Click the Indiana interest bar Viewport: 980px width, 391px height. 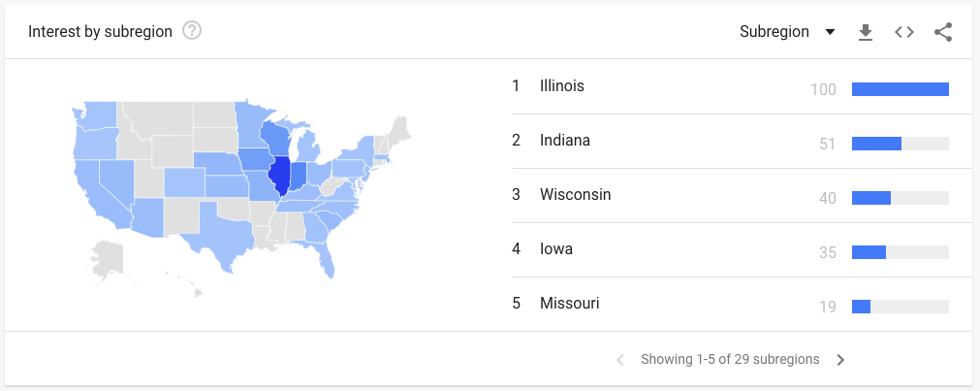900,144
